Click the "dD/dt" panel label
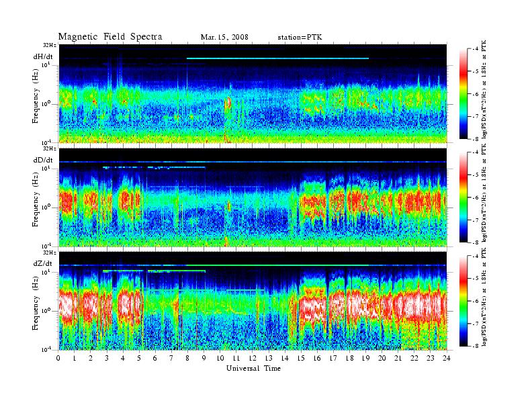The height and width of the screenshot is (411, 532). pos(43,160)
